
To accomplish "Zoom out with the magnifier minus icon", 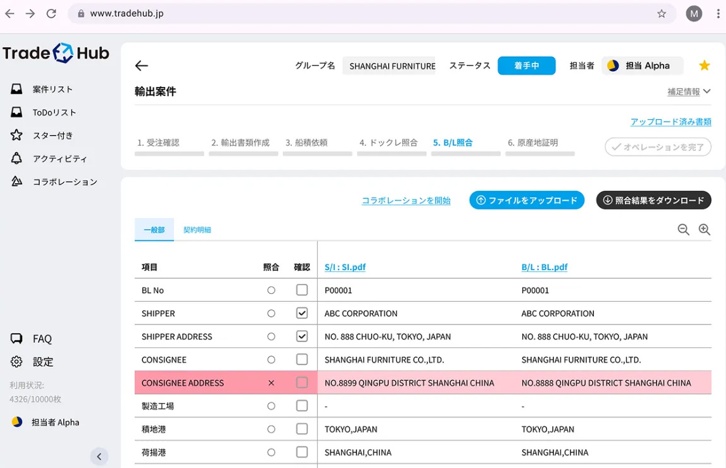I will 683,230.
